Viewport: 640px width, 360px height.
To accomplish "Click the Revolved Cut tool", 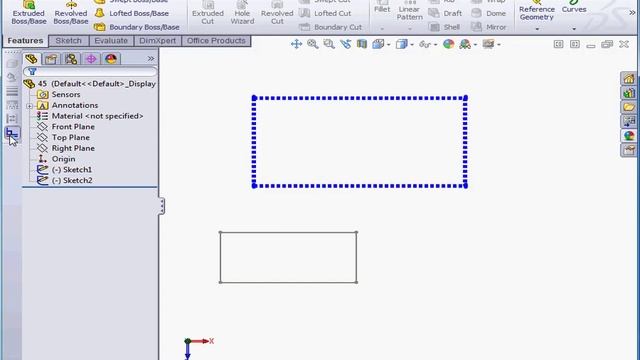I will (x=277, y=13).
